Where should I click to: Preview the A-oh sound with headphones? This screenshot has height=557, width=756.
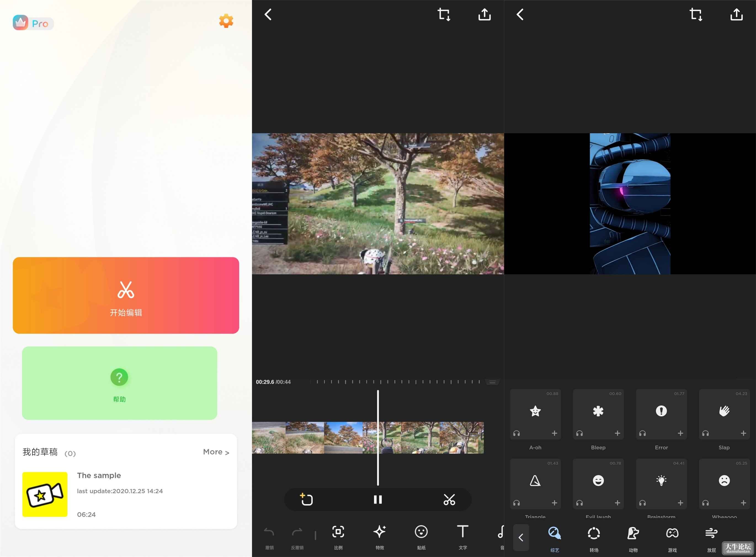pyautogui.click(x=517, y=433)
